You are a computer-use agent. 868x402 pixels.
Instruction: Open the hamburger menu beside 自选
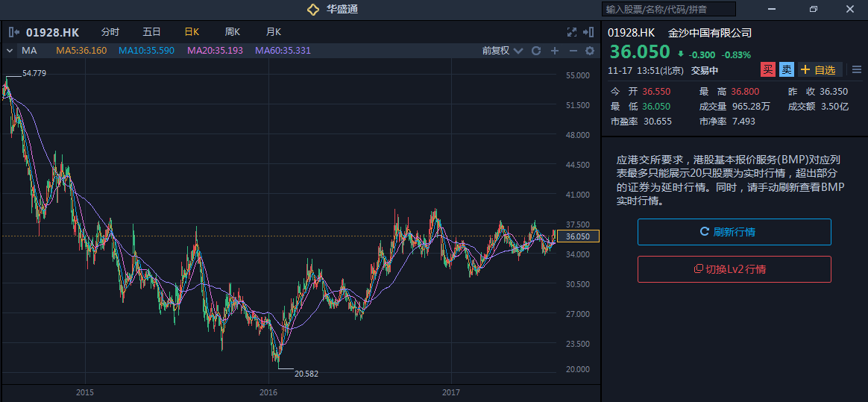856,70
